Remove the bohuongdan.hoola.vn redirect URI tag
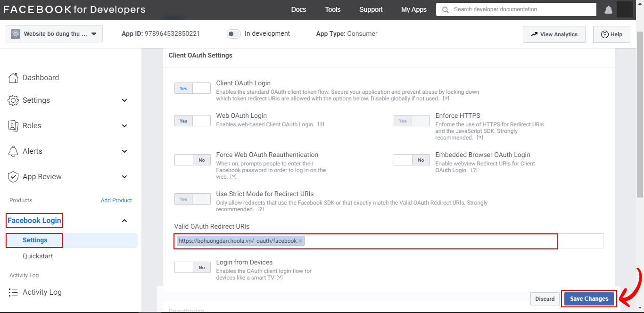Screen dimensions: 644x313 pyautogui.click(x=300, y=241)
